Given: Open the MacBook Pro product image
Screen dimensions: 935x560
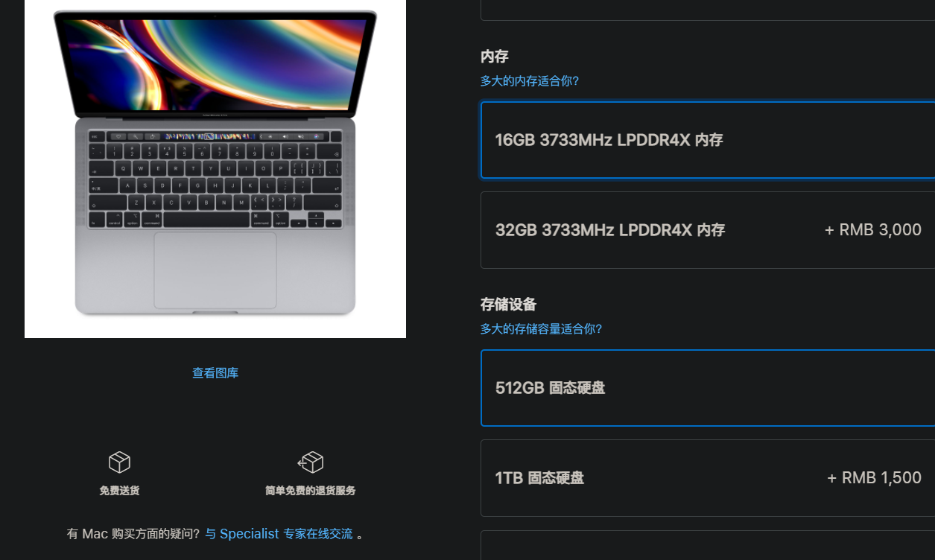Looking at the screenshot, I should click(x=215, y=168).
